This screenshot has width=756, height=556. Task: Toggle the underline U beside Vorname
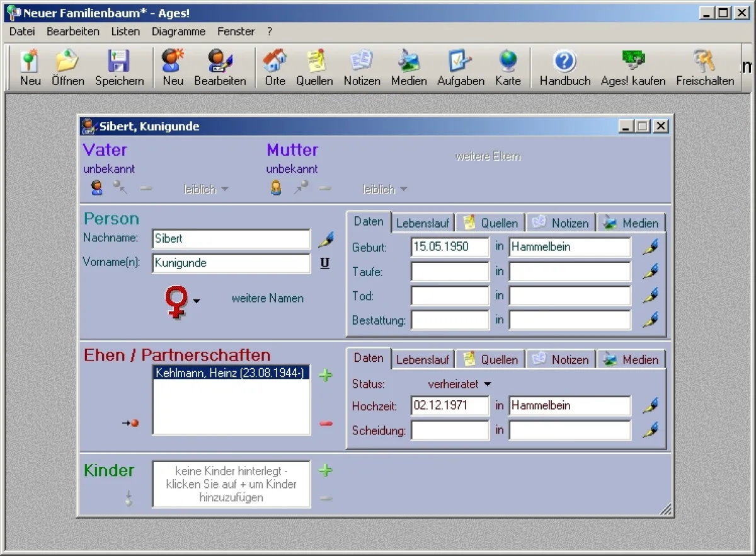[325, 264]
